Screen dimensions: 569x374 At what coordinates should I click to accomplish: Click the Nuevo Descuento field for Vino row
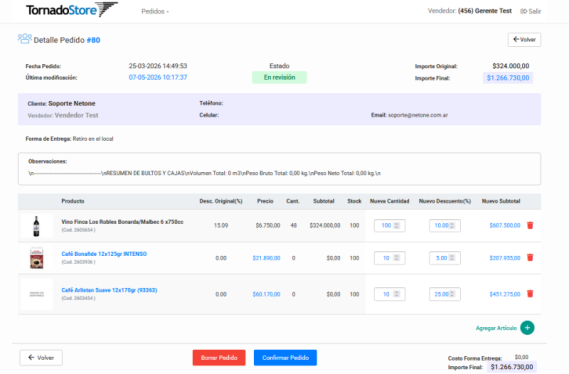[445, 225]
